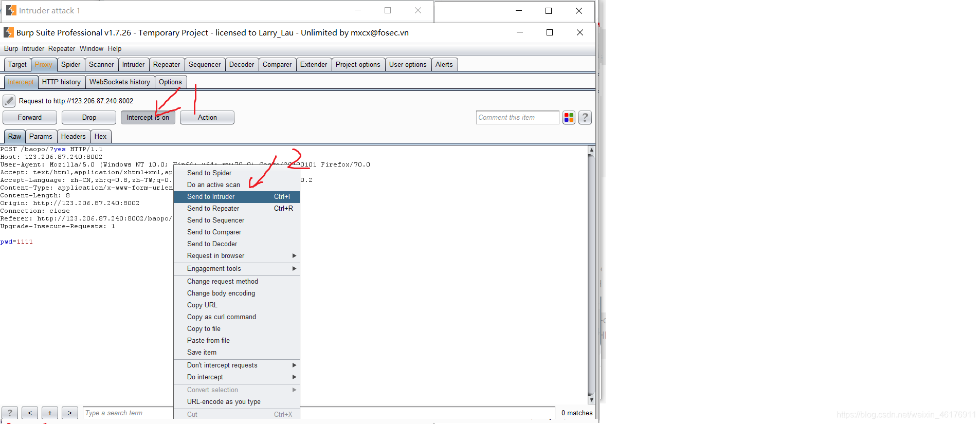Open the highlight color picker icon
Image resolution: width=980 pixels, height=424 pixels.
[569, 118]
